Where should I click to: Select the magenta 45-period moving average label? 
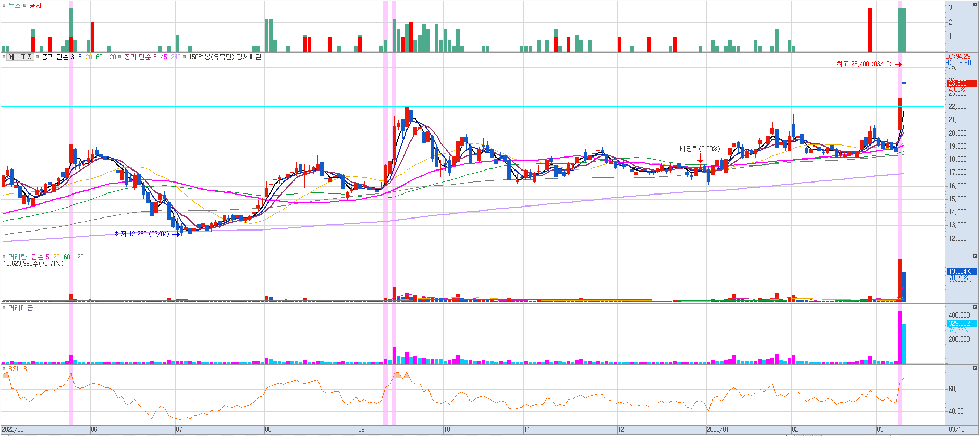tap(164, 57)
